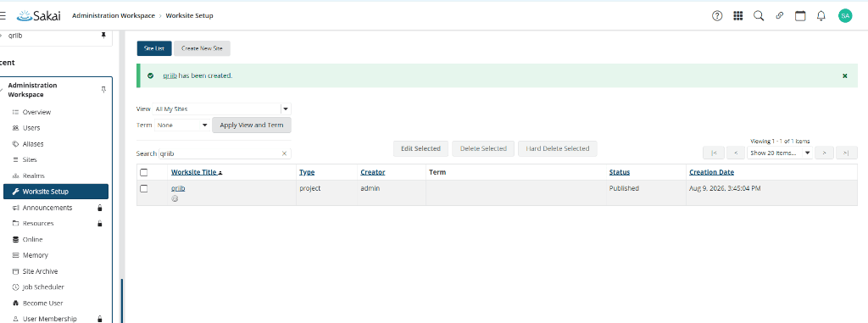Open the qriib link in success message
Viewport: 868px width, 323px height.
[x=170, y=76]
